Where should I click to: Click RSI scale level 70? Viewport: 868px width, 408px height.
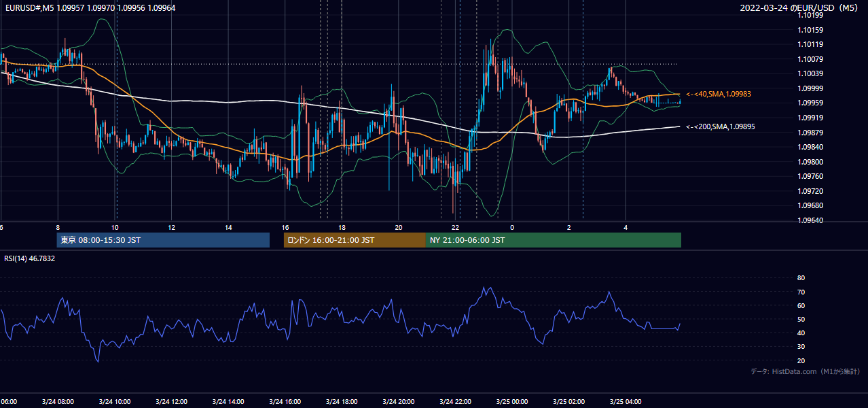[801, 292]
